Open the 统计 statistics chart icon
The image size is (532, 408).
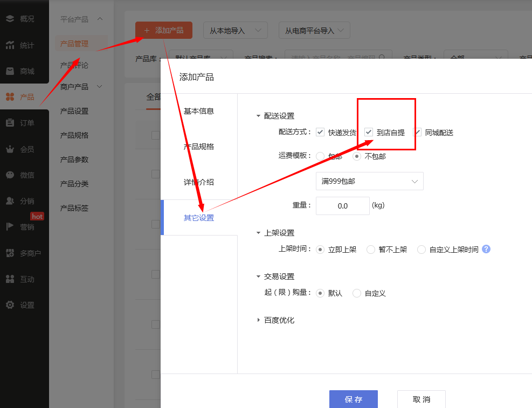(10, 45)
